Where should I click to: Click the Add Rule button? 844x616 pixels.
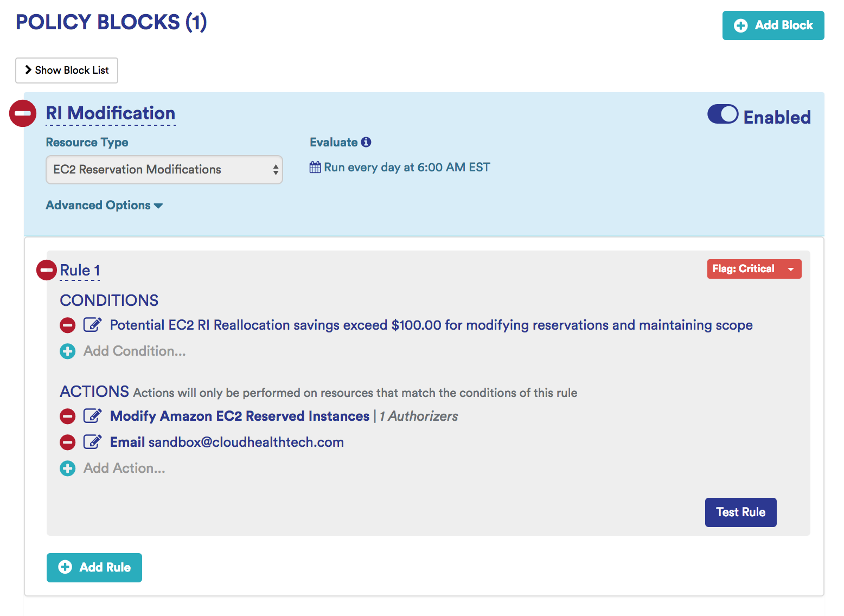click(x=94, y=567)
